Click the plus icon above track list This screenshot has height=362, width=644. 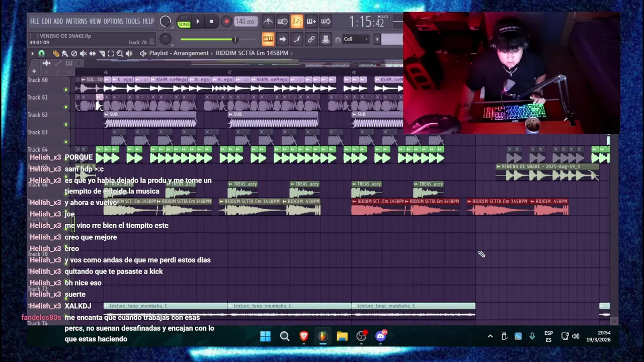click(x=34, y=71)
